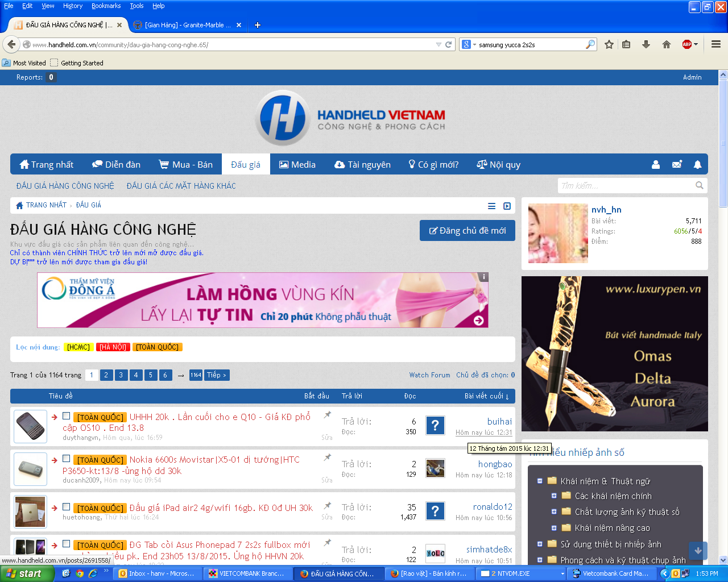This screenshot has height=582, width=728.
Task: Open the Adblock Plus icon
Action: pyautogui.click(x=687, y=44)
